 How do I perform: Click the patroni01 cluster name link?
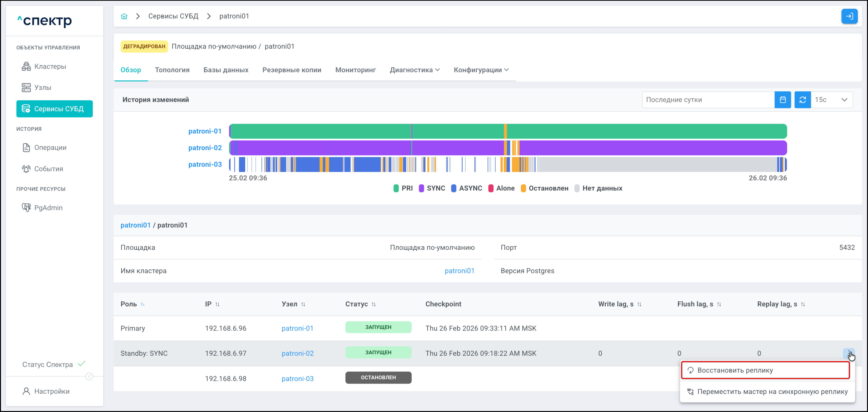pos(459,271)
